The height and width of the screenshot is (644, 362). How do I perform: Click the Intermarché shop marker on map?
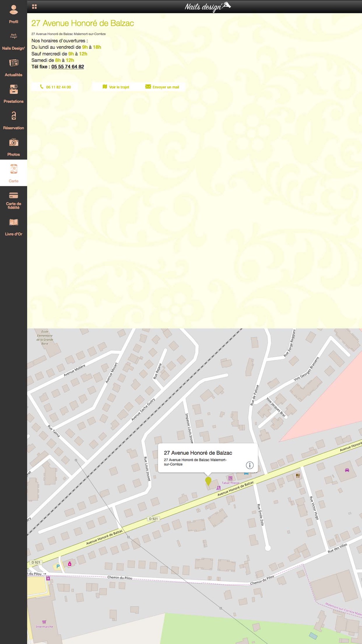point(44,622)
